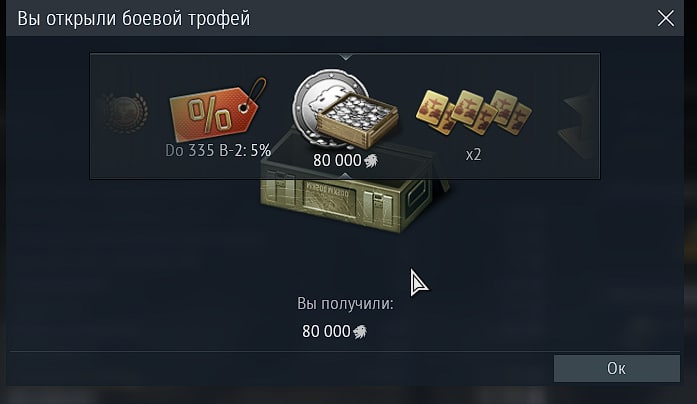Click the lion symbol under Вы получили
The height and width of the screenshot is (404, 697).
[360, 332]
